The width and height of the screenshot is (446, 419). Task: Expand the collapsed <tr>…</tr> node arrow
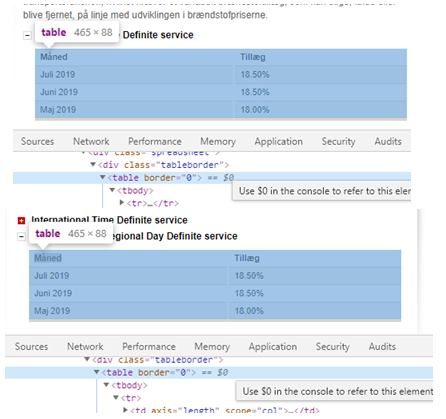coord(122,202)
